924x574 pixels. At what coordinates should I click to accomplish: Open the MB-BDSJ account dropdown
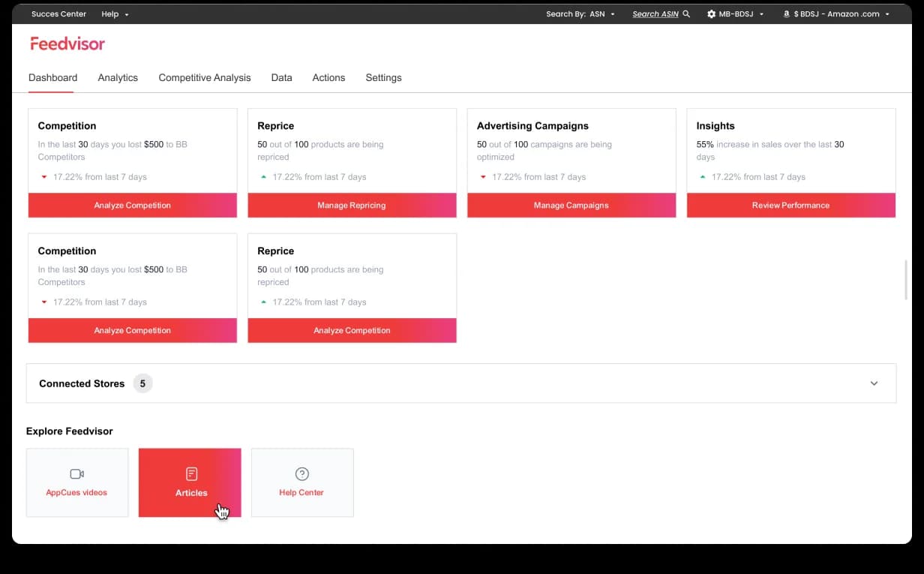click(x=735, y=14)
